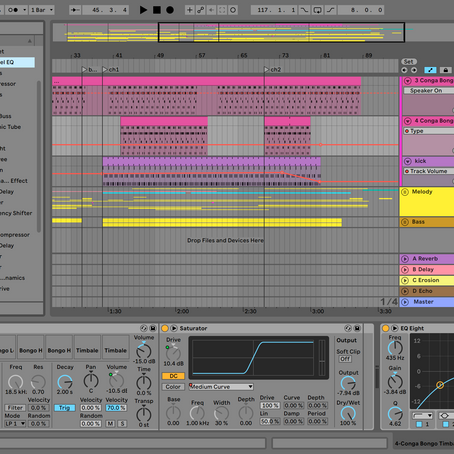Unfold the Master track
The height and width of the screenshot is (454, 454).
tap(405, 302)
